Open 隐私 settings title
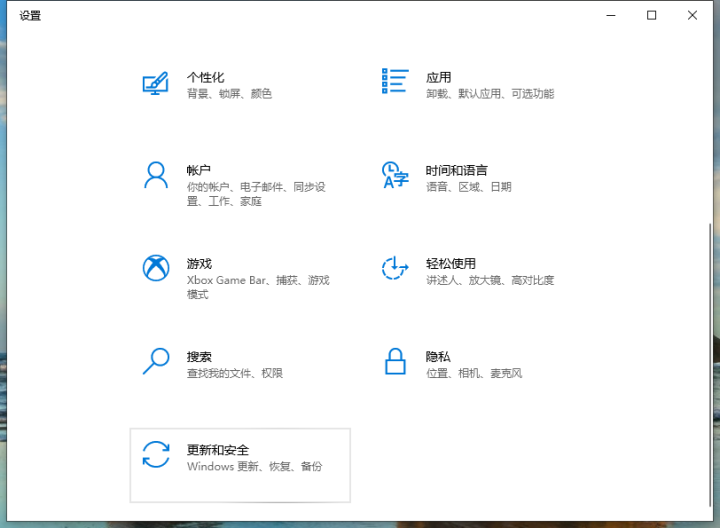 (438, 357)
